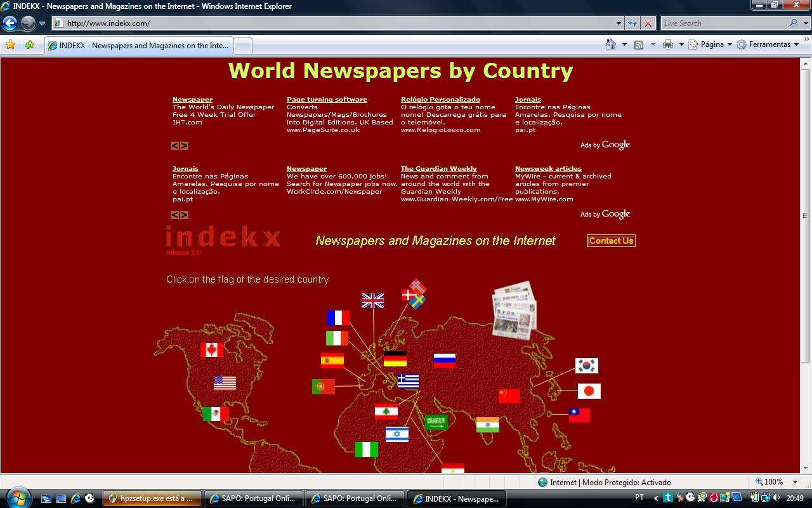The height and width of the screenshot is (508, 812).
Task: Click the vertical scrollbar down arrow
Action: [806, 467]
